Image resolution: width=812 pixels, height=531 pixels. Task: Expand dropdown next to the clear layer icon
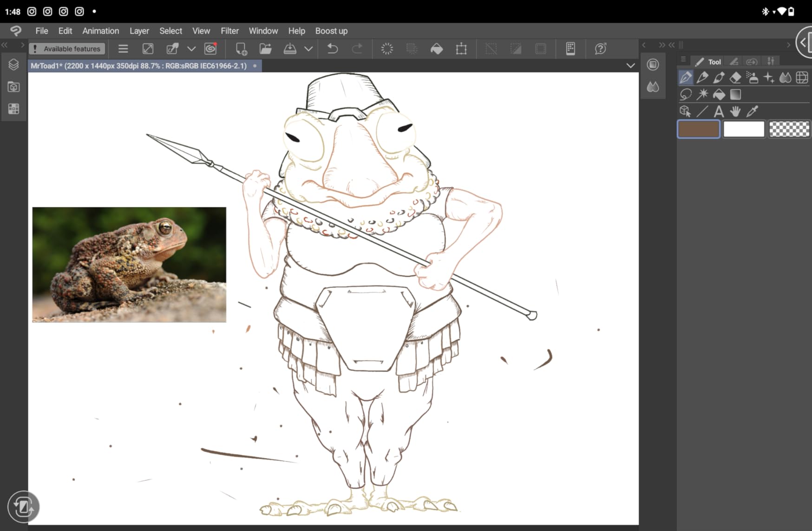(x=191, y=49)
